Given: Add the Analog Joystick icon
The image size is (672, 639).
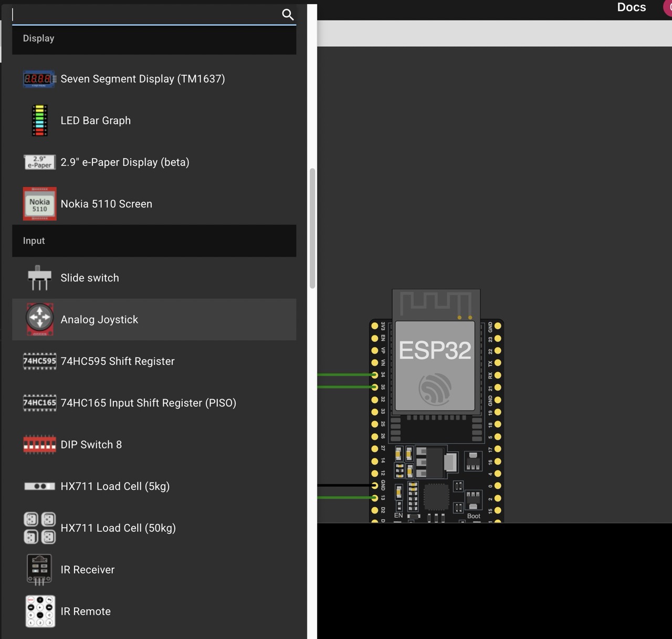Looking at the screenshot, I should point(39,319).
